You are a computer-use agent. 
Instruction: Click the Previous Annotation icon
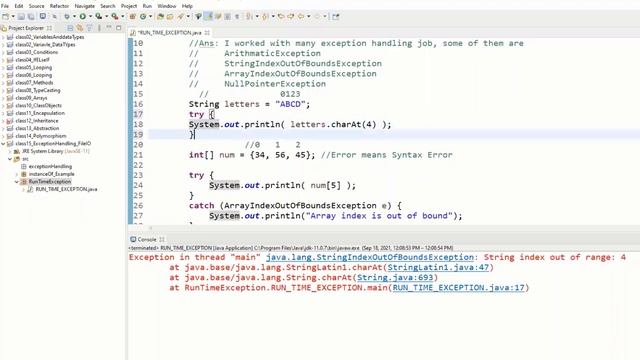[x=265, y=16]
